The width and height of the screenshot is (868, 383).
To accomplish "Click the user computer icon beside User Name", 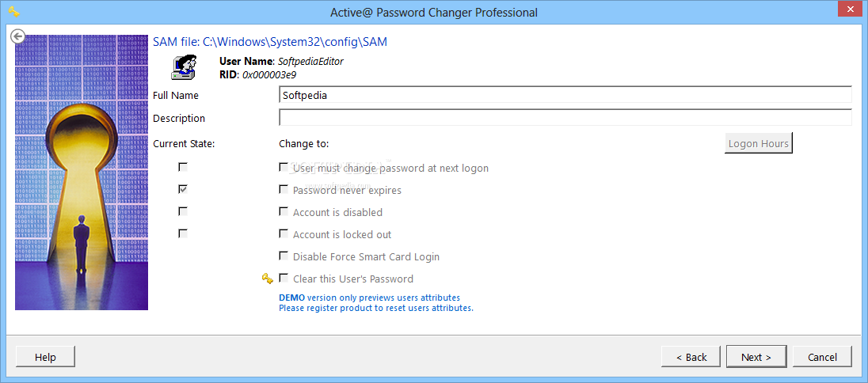I will tap(185, 67).
